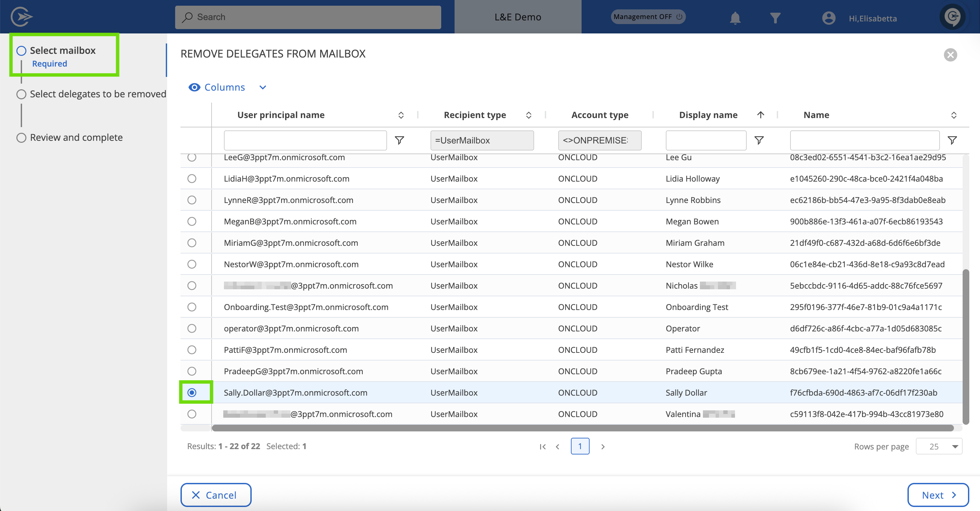Click the Account type column header
Screen dimensions: 980x511
coord(600,115)
